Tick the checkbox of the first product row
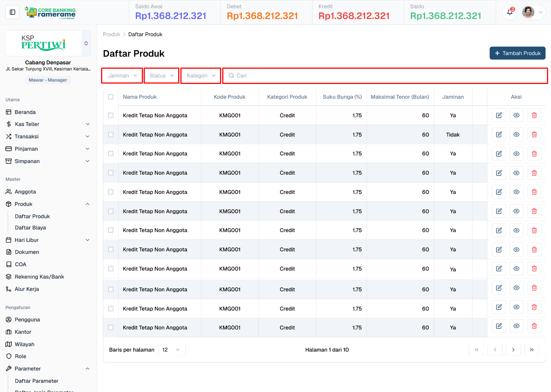Screen dimensions: 551x392 point(111,116)
